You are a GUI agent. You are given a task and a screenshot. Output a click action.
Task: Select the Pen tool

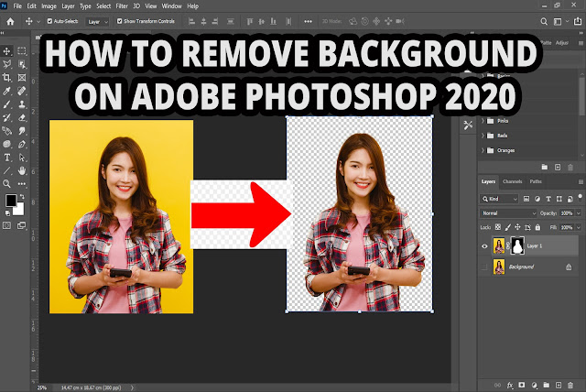pos(22,144)
